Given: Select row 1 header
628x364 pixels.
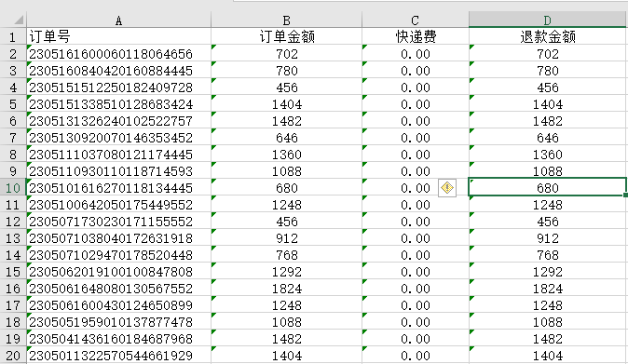Looking at the screenshot, I should point(13,36).
